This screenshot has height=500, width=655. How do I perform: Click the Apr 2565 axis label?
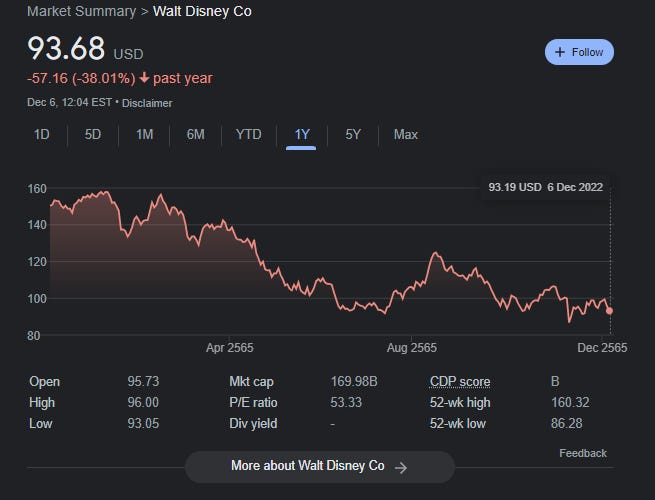pos(230,348)
